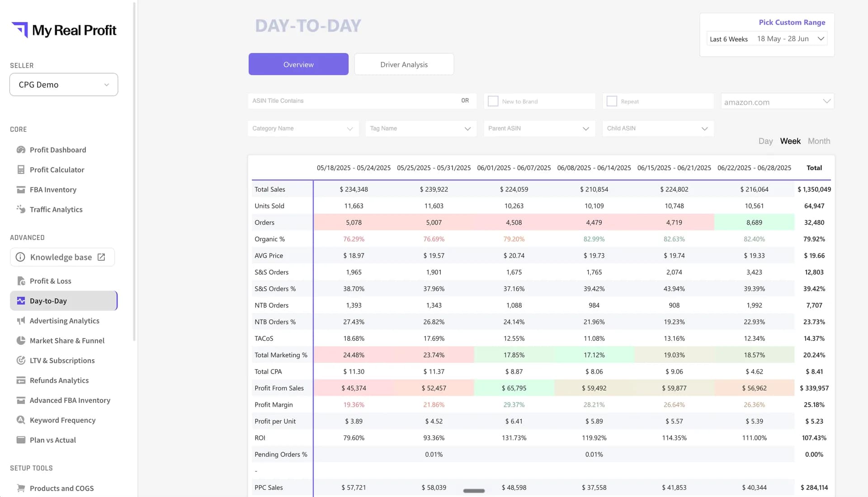Open the Advertising Analytics menu item

click(x=64, y=320)
